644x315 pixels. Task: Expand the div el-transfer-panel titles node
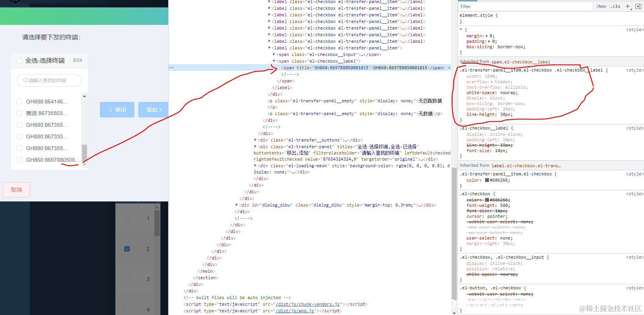point(256,147)
